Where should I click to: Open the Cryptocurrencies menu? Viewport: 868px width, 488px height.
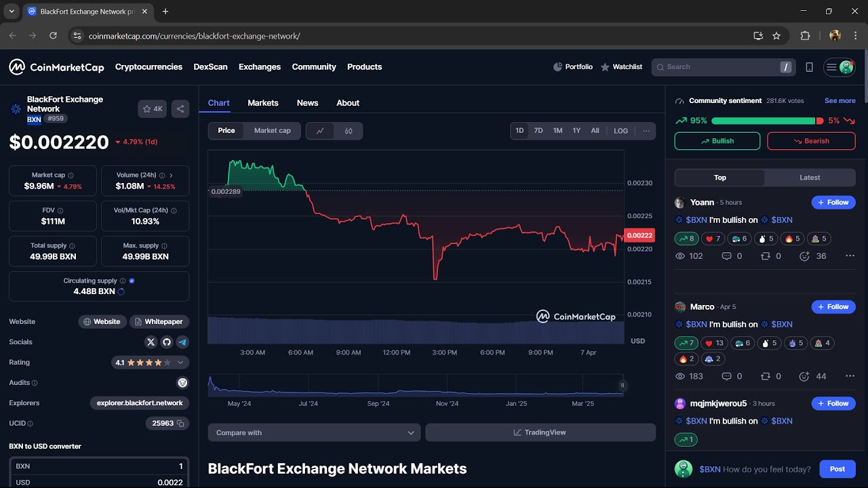coord(149,67)
